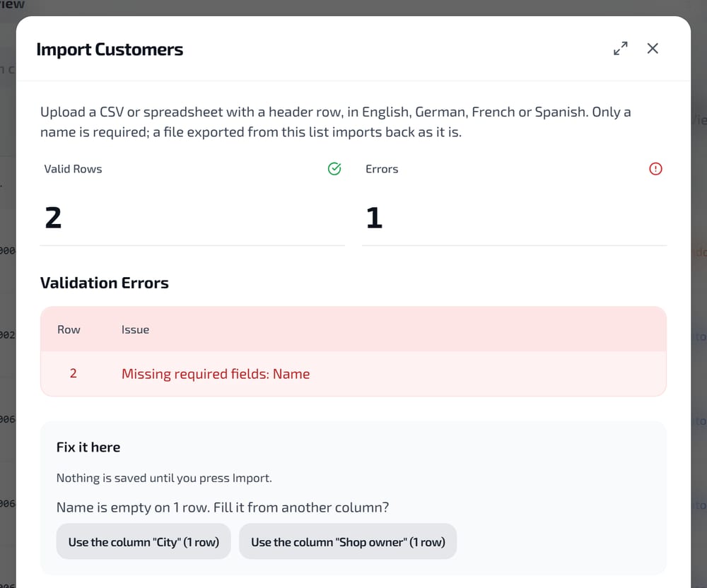The width and height of the screenshot is (707, 588).
Task: Close the Import Customers dialog
Action: coord(653,48)
